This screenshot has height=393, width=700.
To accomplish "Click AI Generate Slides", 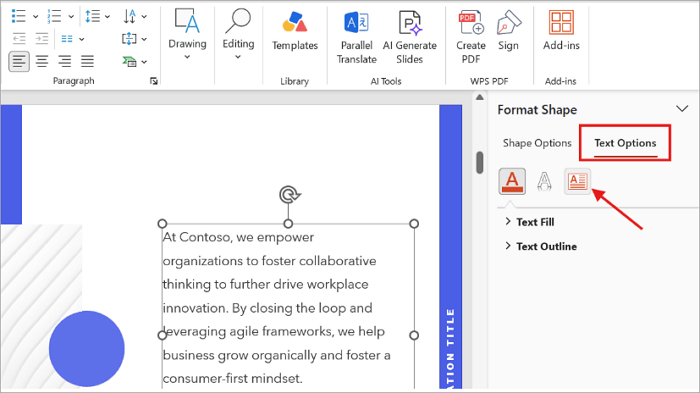I will pyautogui.click(x=409, y=37).
